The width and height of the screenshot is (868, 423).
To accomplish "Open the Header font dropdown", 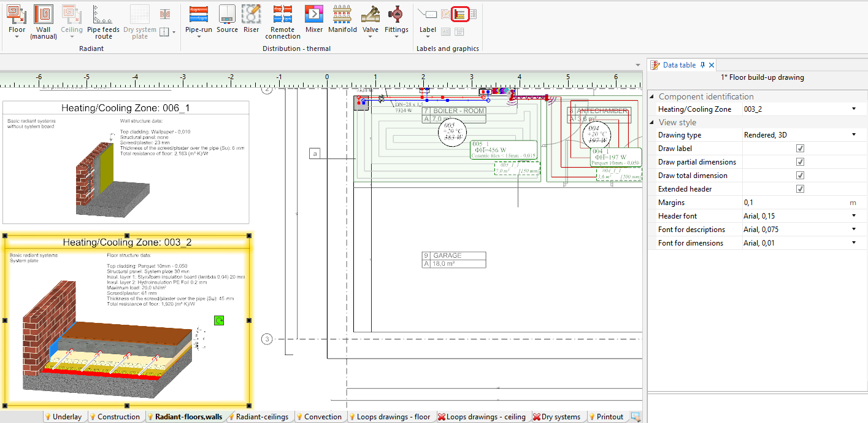I will tap(853, 216).
